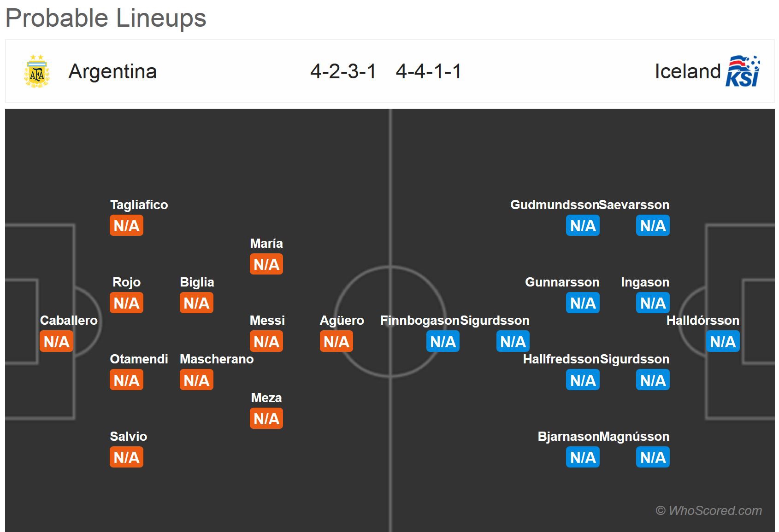
Task: Click the Probable Lineups heading
Action: [x=106, y=18]
